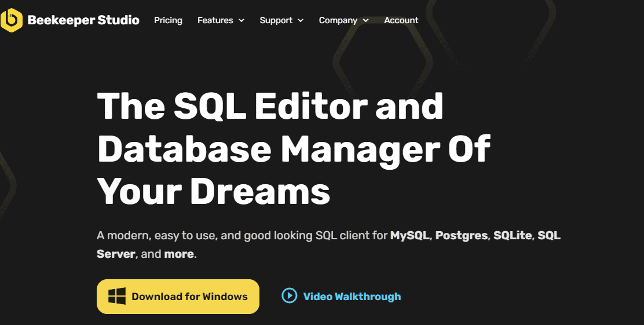Image resolution: width=644 pixels, height=325 pixels.
Task: Open the Pricing page
Action: pos(168,20)
